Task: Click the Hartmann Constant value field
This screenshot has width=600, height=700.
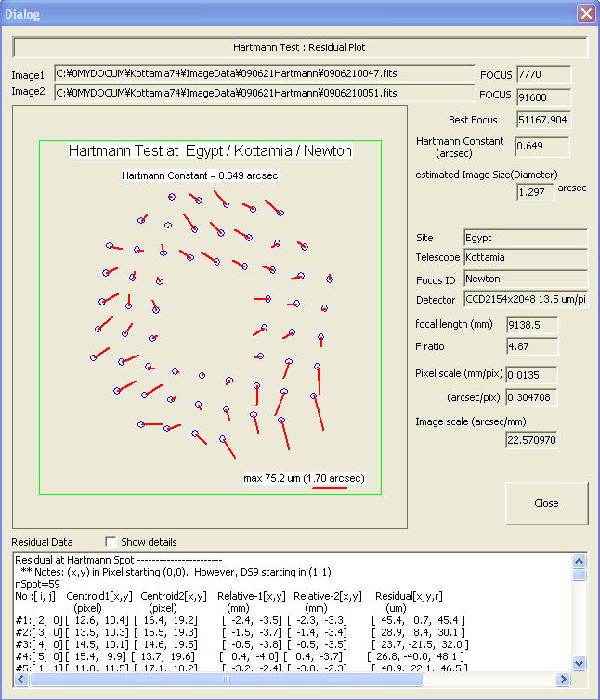Action: pyautogui.click(x=542, y=147)
